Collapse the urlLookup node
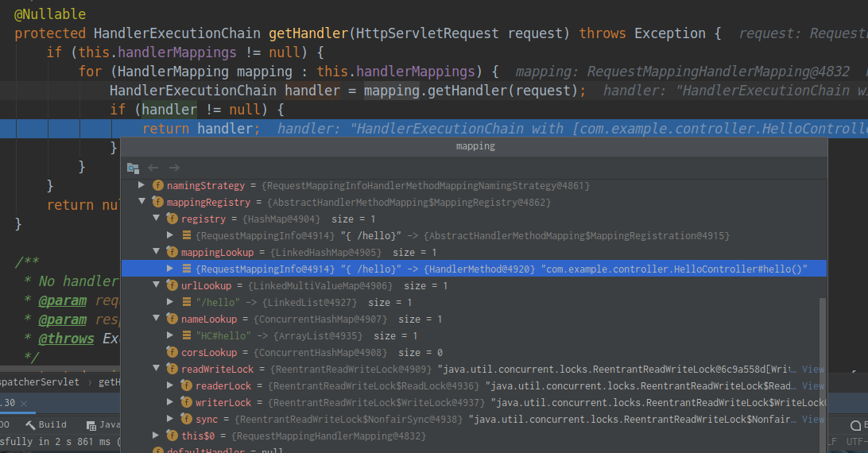This screenshot has height=453, width=868. (x=157, y=285)
